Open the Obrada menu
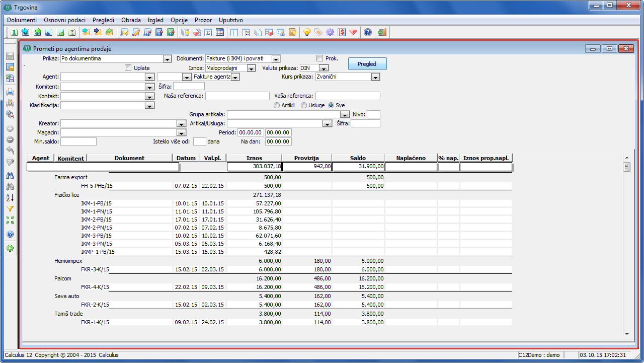 click(131, 20)
